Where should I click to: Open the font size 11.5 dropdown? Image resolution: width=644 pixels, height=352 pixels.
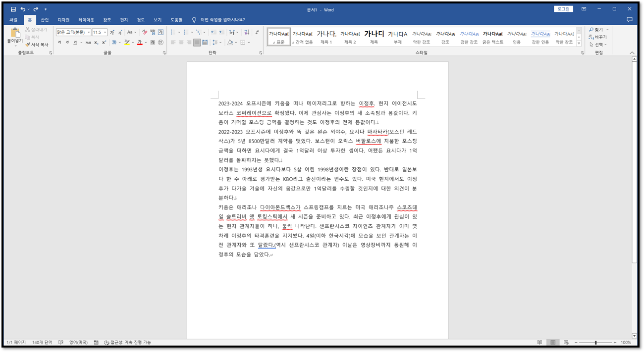[x=105, y=32]
